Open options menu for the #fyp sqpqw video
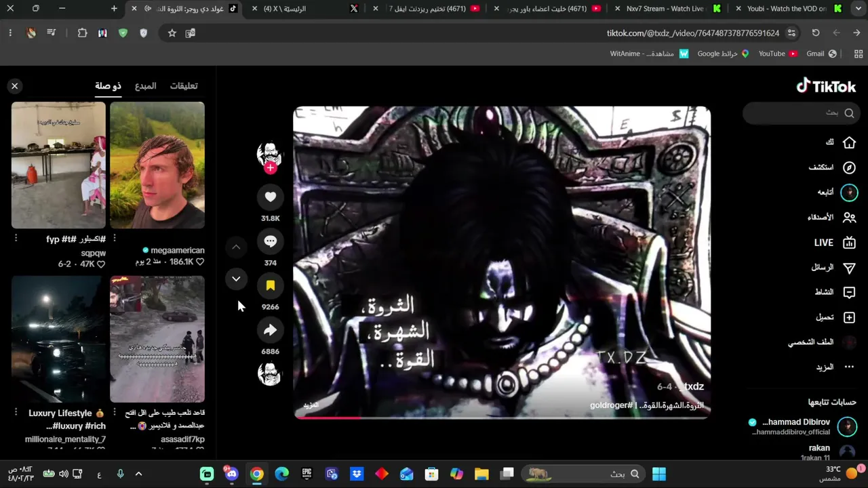This screenshot has height=488, width=868. click(16, 239)
